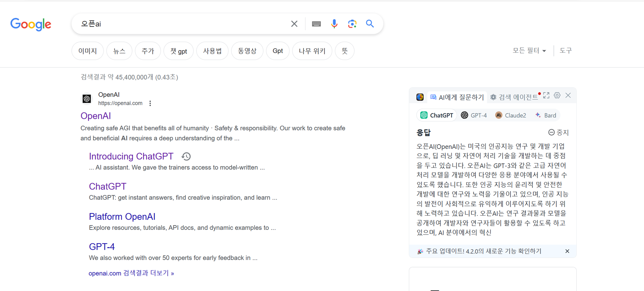Image resolution: width=644 pixels, height=291 pixels.
Task: Search by image with camera lens icon
Action: pyautogui.click(x=352, y=24)
